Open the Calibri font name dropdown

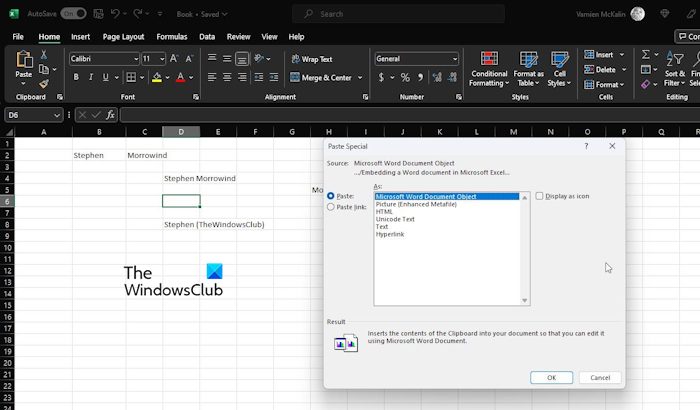[x=134, y=59]
